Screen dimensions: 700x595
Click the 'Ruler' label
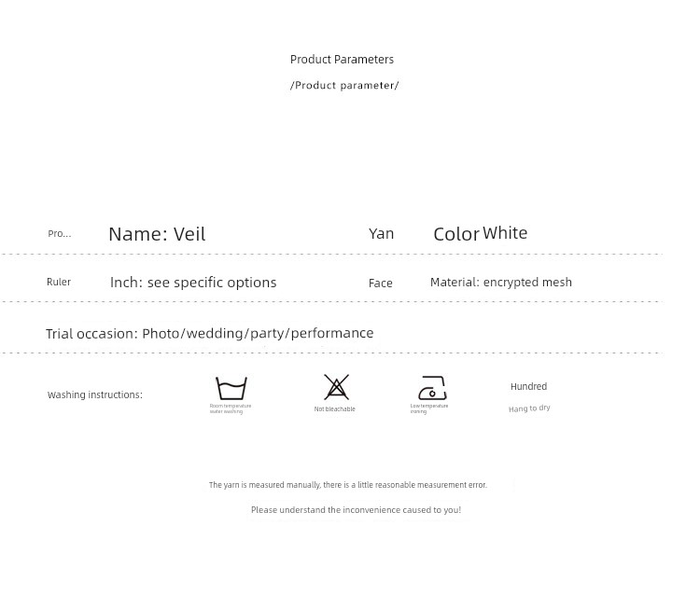point(59,283)
